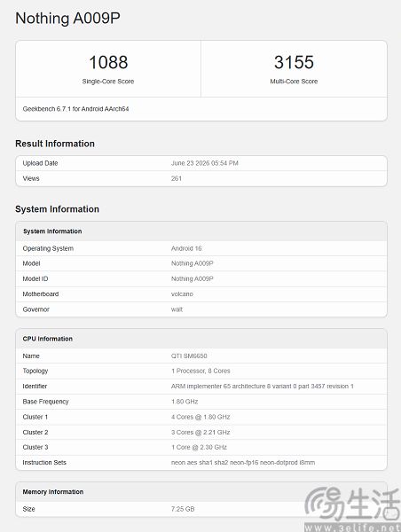
Task: Click the Geekbench 6.7.1 for Android version text
Action: click(75, 109)
